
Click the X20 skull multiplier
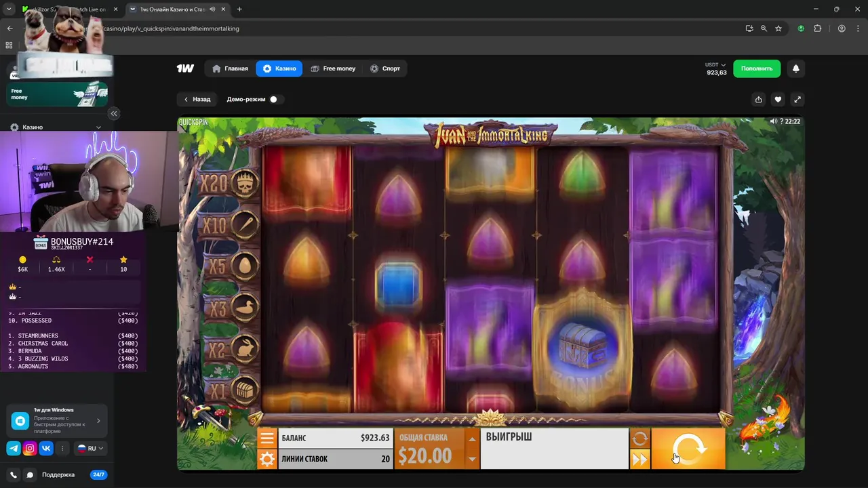(x=229, y=183)
